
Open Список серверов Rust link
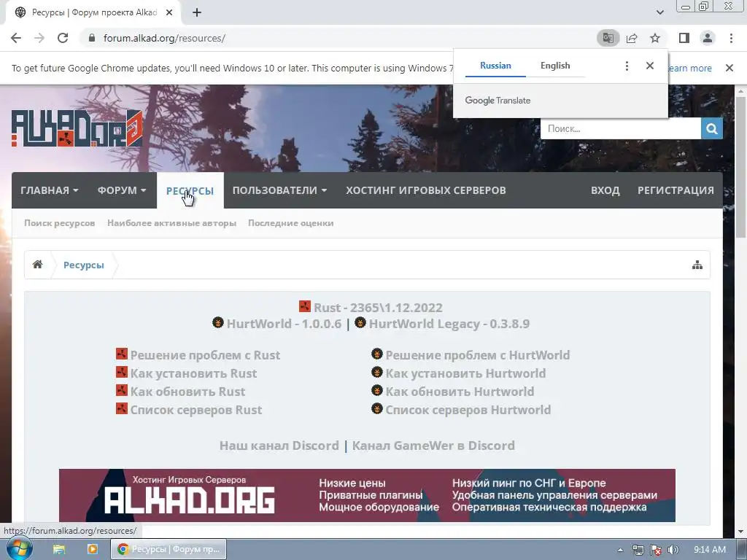coord(196,410)
